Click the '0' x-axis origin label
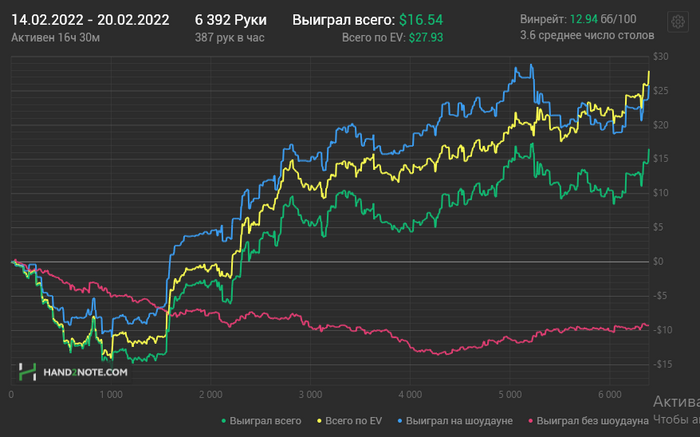This screenshot has width=700, height=437. point(11,395)
